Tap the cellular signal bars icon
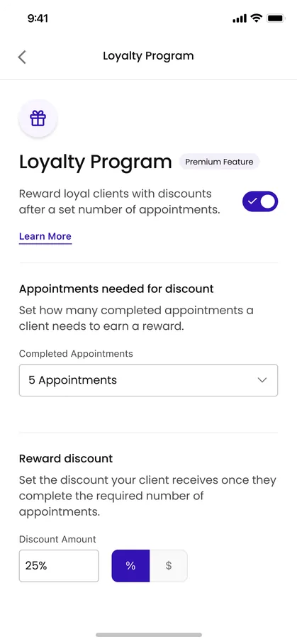 (240, 18)
